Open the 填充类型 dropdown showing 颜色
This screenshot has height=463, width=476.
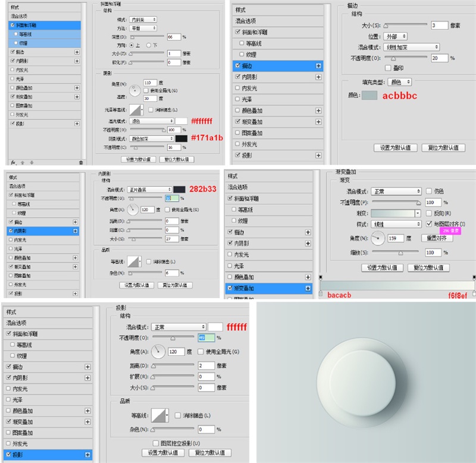coord(399,82)
